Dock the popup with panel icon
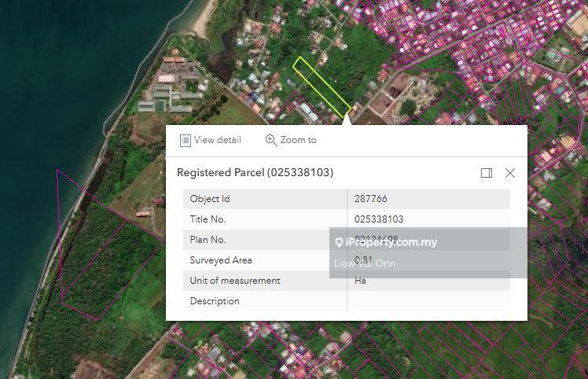 (487, 173)
